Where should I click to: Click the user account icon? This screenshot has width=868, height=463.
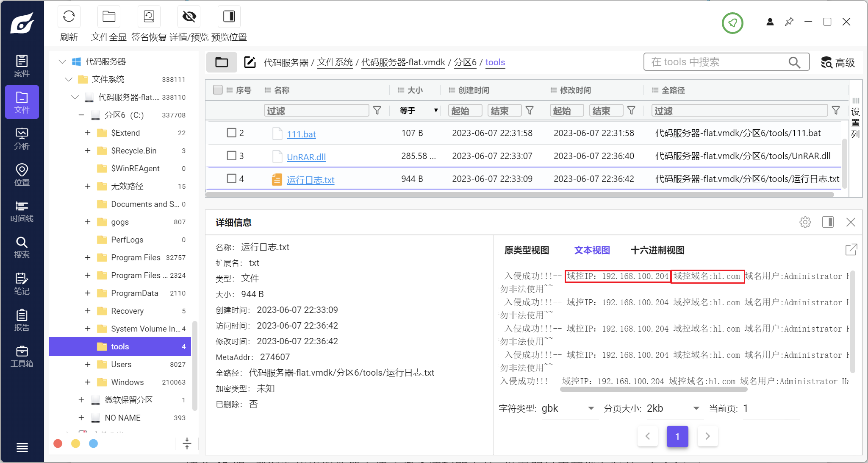[770, 22]
